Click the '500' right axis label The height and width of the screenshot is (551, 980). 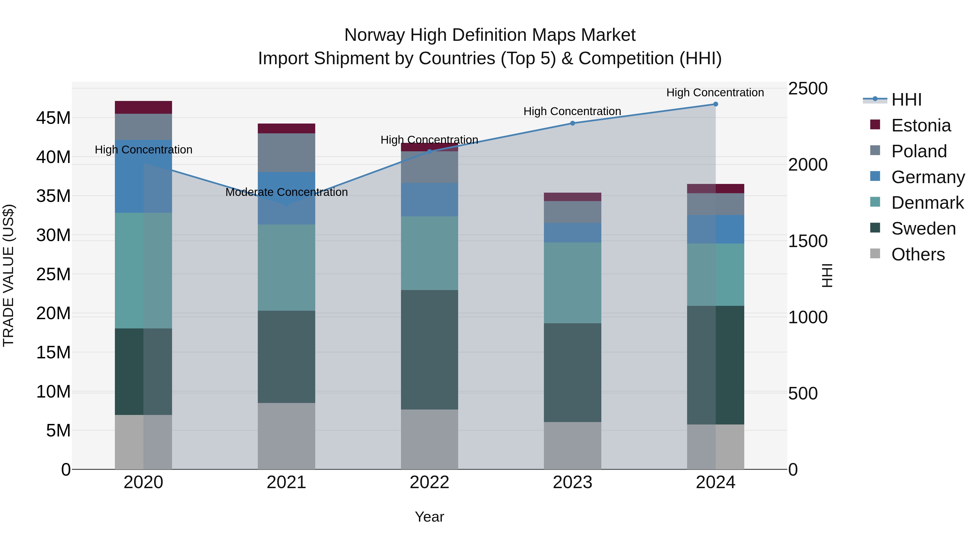(x=803, y=393)
